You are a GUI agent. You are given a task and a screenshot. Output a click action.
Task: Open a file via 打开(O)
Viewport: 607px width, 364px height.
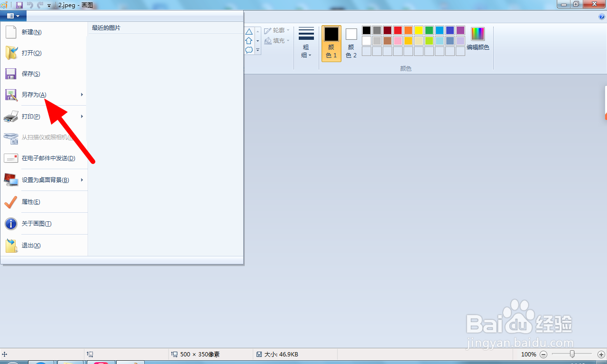click(x=44, y=53)
